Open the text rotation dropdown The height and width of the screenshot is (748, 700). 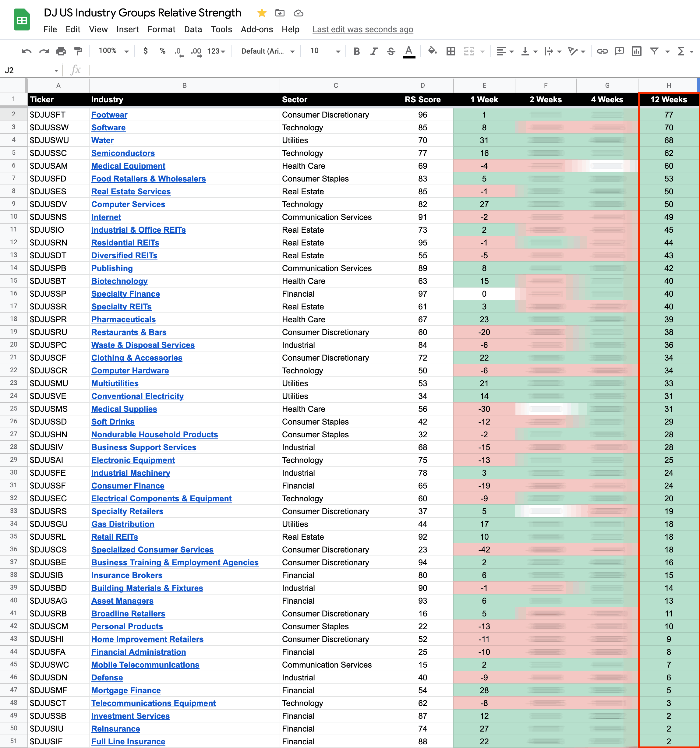point(577,51)
